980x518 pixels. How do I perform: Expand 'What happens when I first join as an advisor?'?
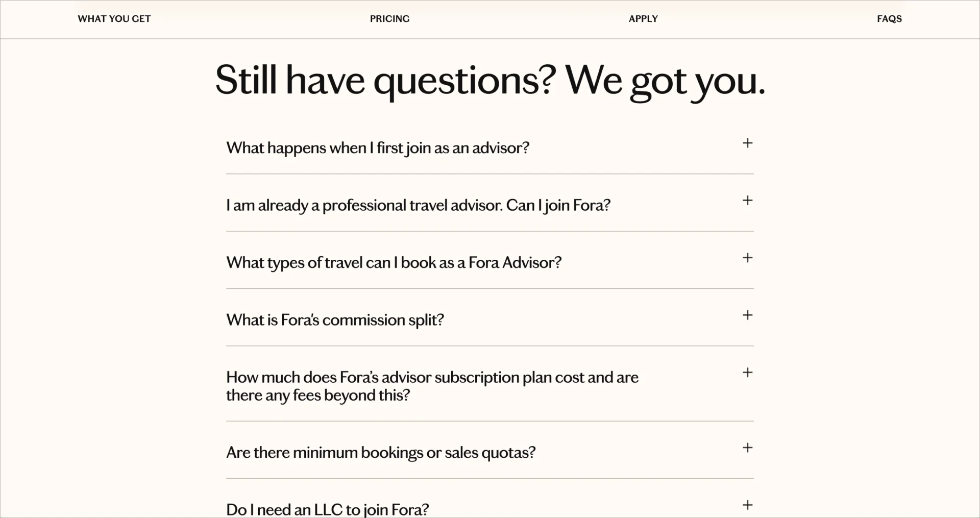378,147
